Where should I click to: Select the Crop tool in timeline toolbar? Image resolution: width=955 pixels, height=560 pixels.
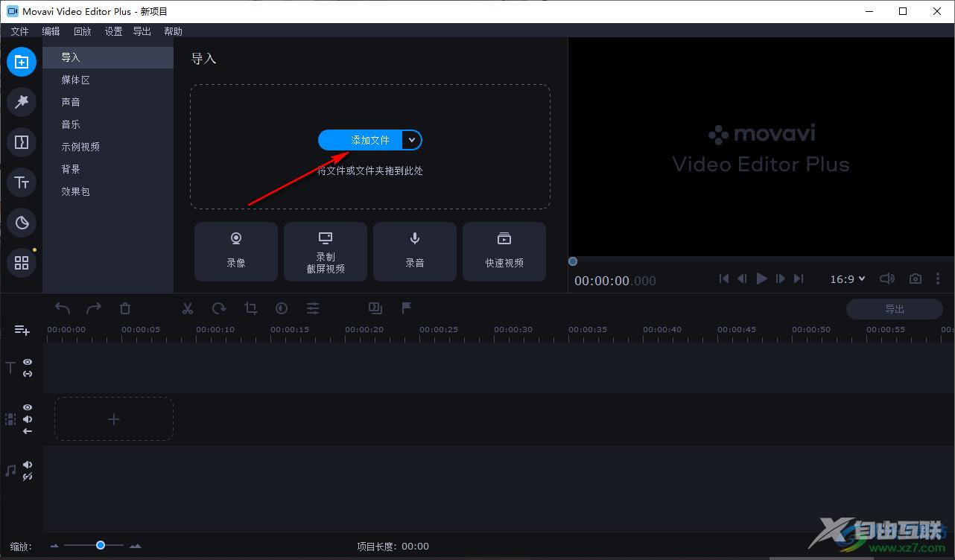(x=251, y=308)
